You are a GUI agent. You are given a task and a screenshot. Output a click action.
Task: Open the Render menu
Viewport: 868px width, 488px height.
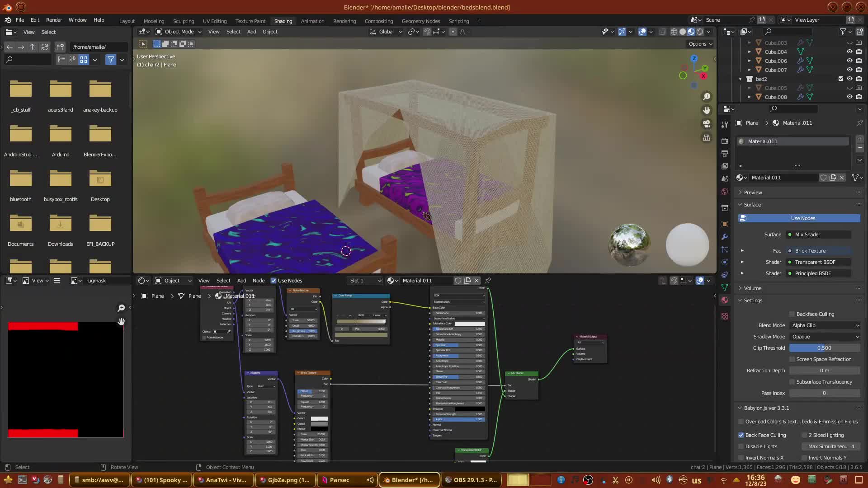tap(54, 20)
